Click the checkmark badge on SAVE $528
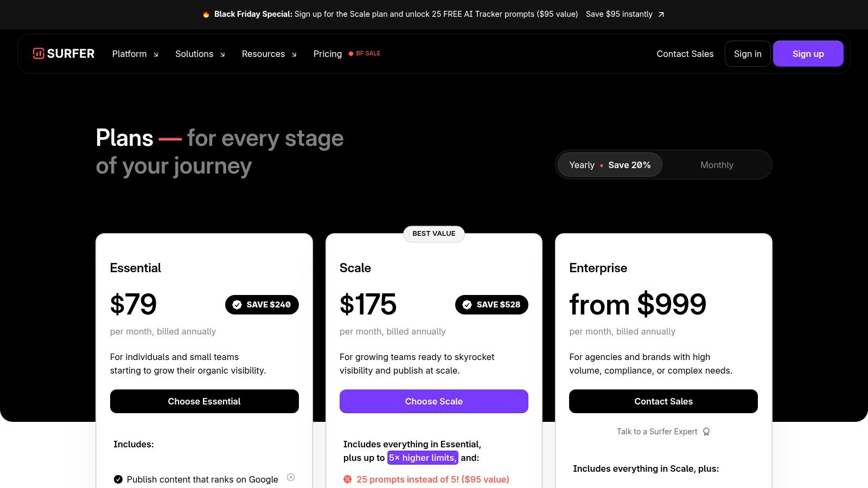This screenshot has height=488, width=868. point(467,305)
